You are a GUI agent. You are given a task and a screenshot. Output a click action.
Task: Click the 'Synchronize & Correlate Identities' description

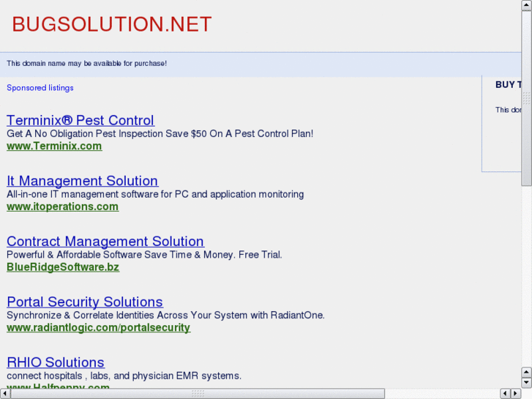coord(165,315)
